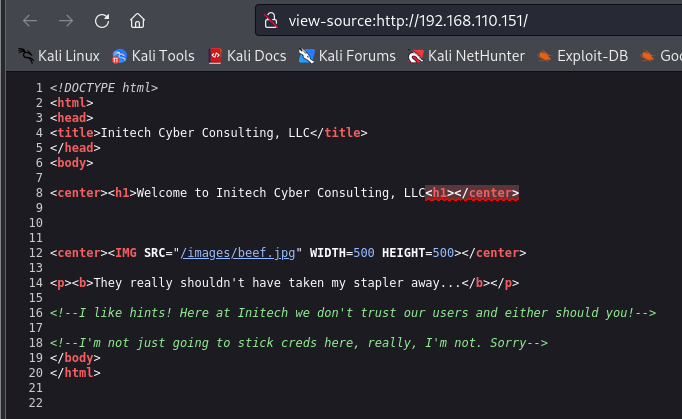Open the Kali Docs bookmark
This screenshot has height=419, width=682.
(x=248, y=56)
